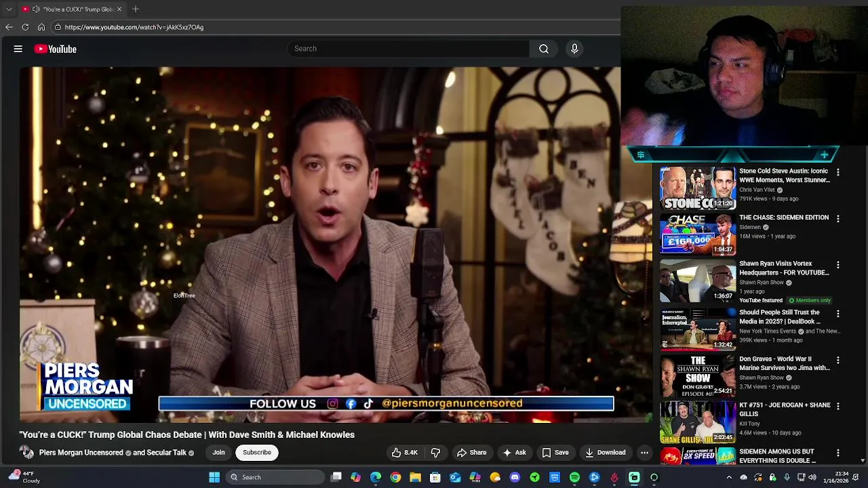Image resolution: width=868 pixels, height=488 pixels.
Task: Open options menu for the Stone Cold video
Action: click(838, 172)
